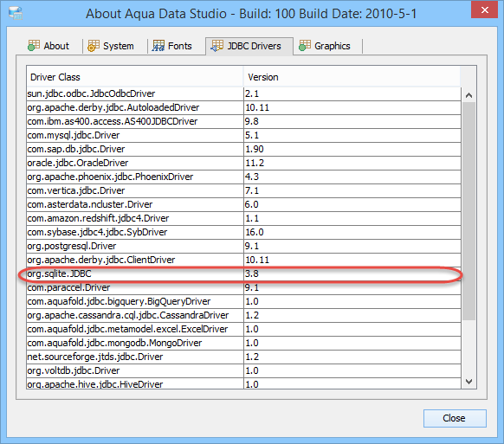This screenshot has height=444, width=504.
Task: Open the Fonts tab
Action: pos(172,46)
